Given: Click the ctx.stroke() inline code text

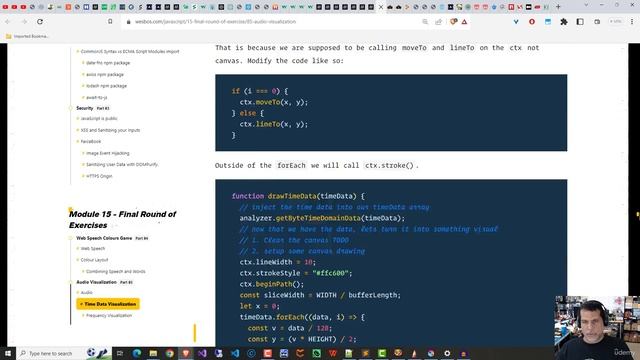Looking at the screenshot, I should (x=389, y=165).
